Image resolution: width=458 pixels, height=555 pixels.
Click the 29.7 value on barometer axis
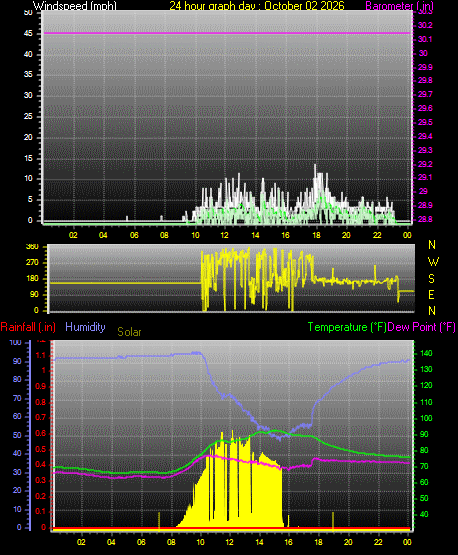(x=425, y=94)
